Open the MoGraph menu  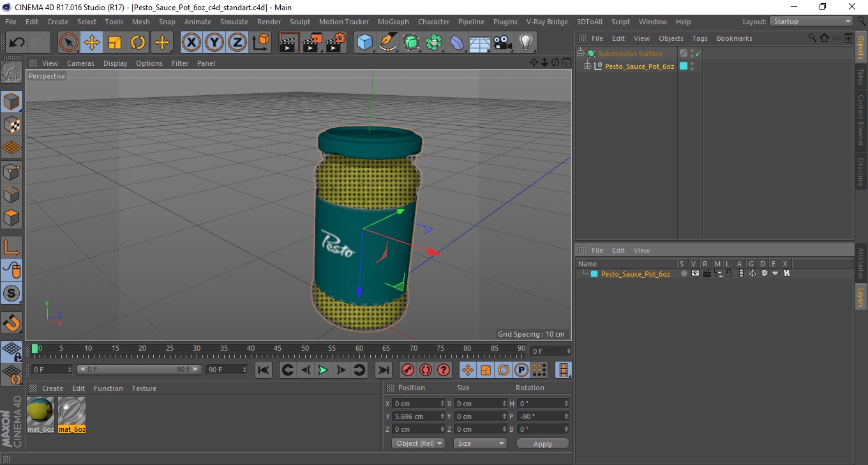pyautogui.click(x=393, y=22)
